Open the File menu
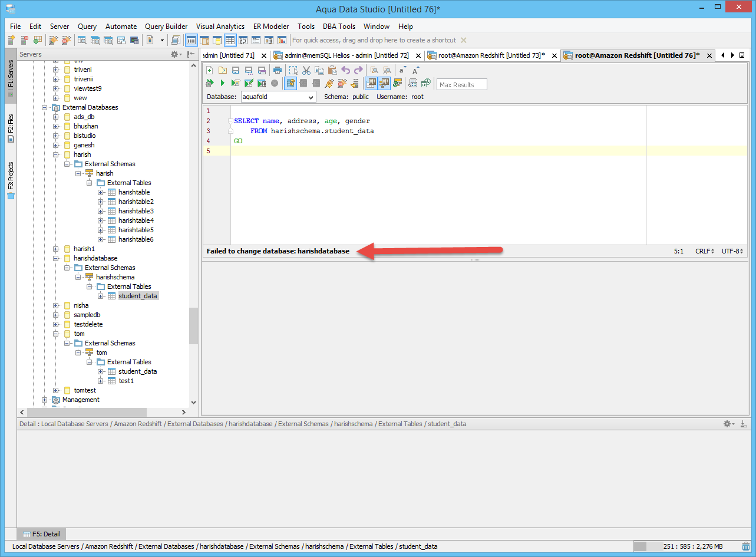Screen dimensions: 756x557 pyautogui.click(x=15, y=27)
